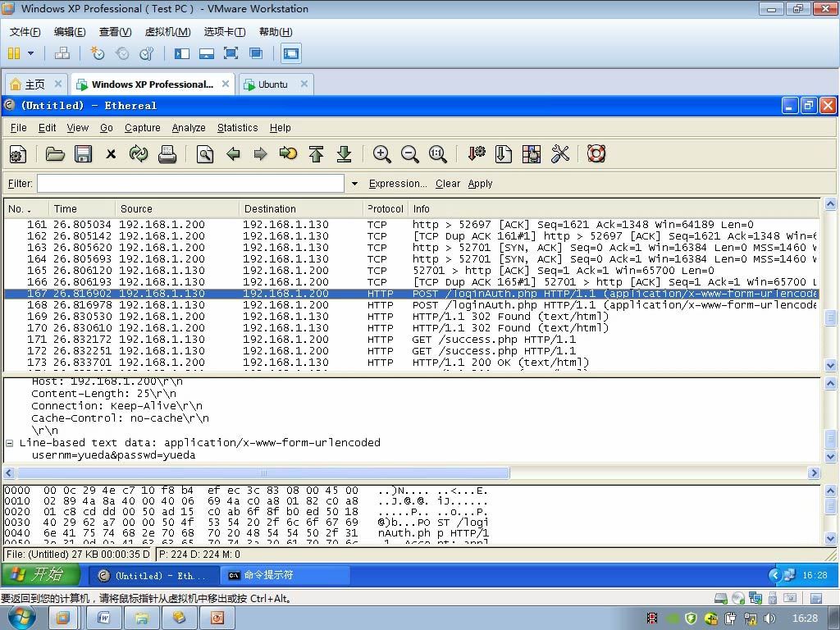
Task: Click in the Filter text field
Action: coord(190,184)
